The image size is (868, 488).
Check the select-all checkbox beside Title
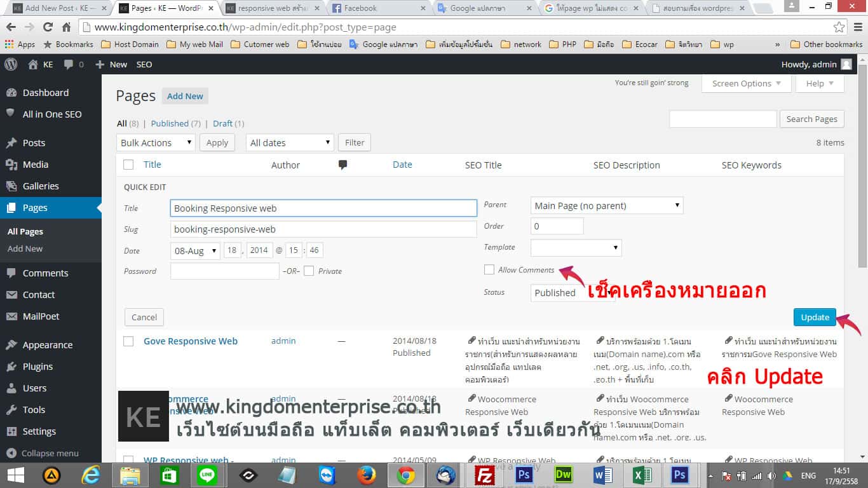point(128,165)
